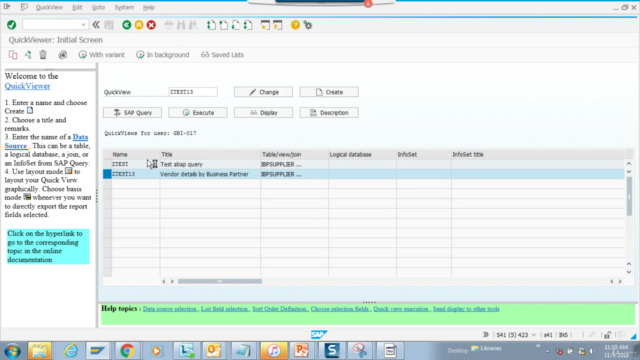Viewport: 640px width, 360px height.
Task: Open the Windows Start button
Action: 13,351
